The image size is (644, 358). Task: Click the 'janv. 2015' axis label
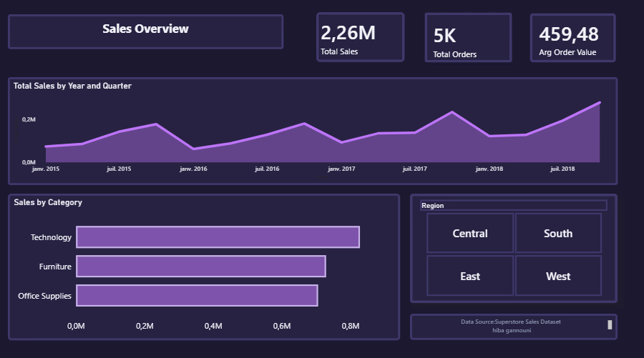point(46,169)
